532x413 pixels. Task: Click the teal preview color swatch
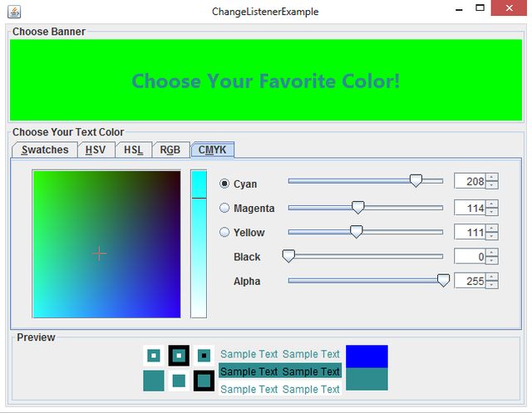tap(367, 379)
